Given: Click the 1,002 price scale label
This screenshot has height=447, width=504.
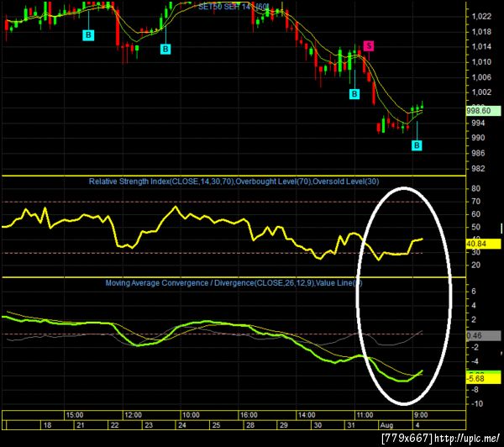Looking at the screenshot, I should 481,92.
